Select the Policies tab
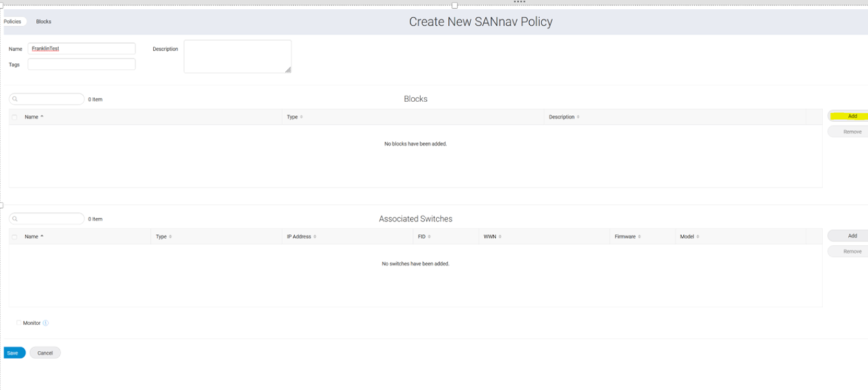Image resolution: width=868 pixels, height=390 pixels. (13, 21)
